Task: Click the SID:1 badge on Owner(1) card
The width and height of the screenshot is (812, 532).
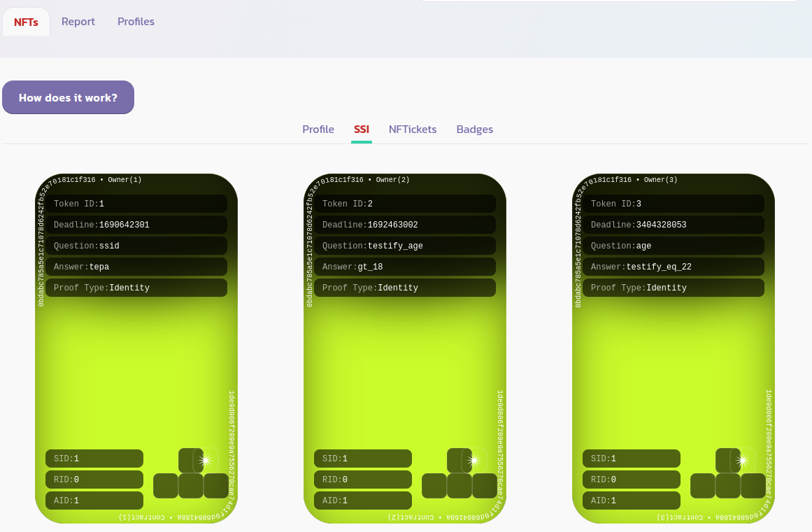Action: click(94, 458)
